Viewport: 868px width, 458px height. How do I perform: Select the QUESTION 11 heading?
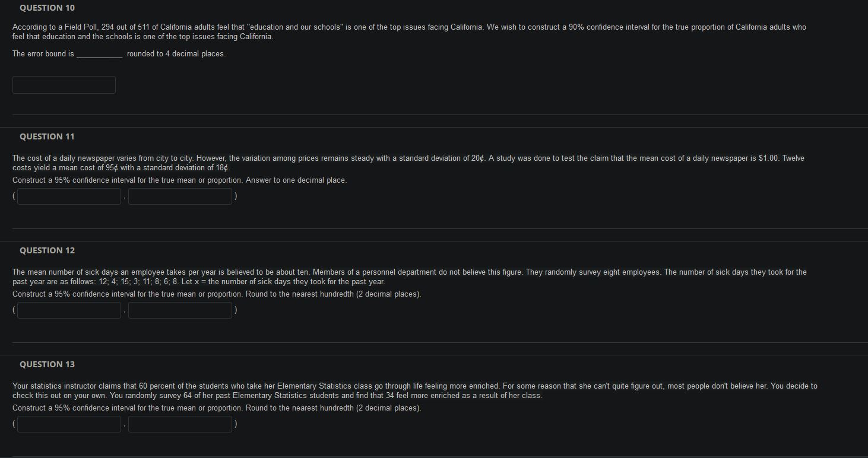[x=47, y=136]
